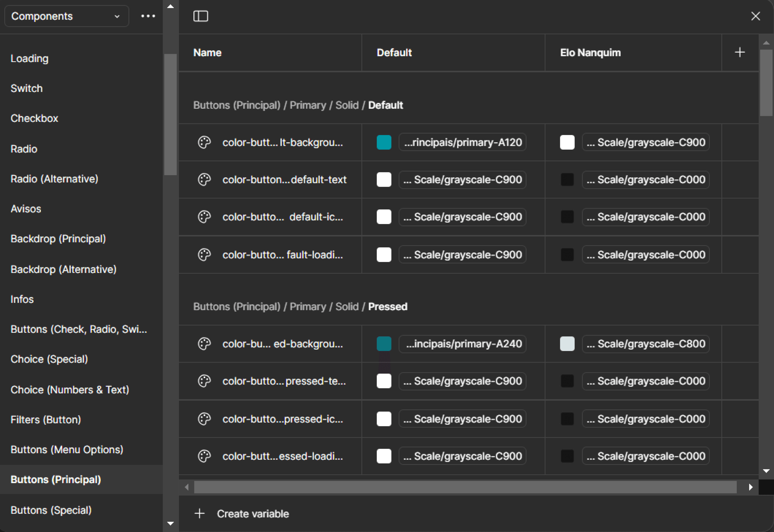Click the Elo Nanquim mode header
The image size is (774, 532).
pos(590,53)
